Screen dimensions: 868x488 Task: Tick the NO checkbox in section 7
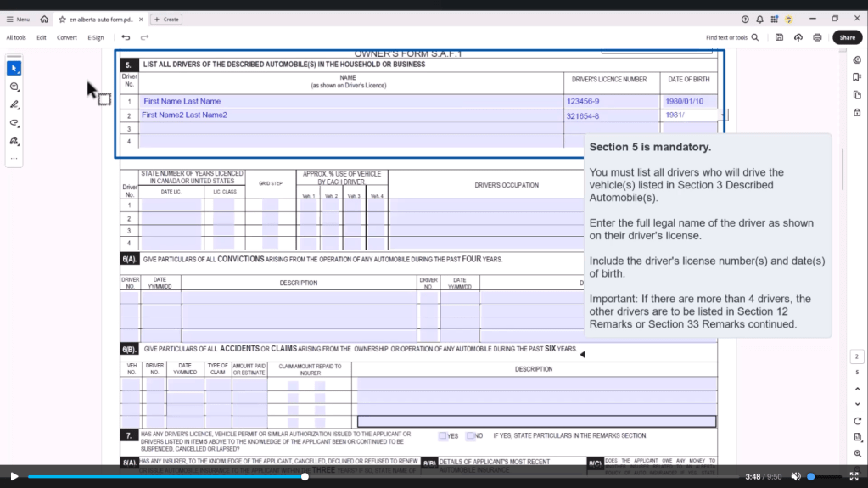[470, 435]
